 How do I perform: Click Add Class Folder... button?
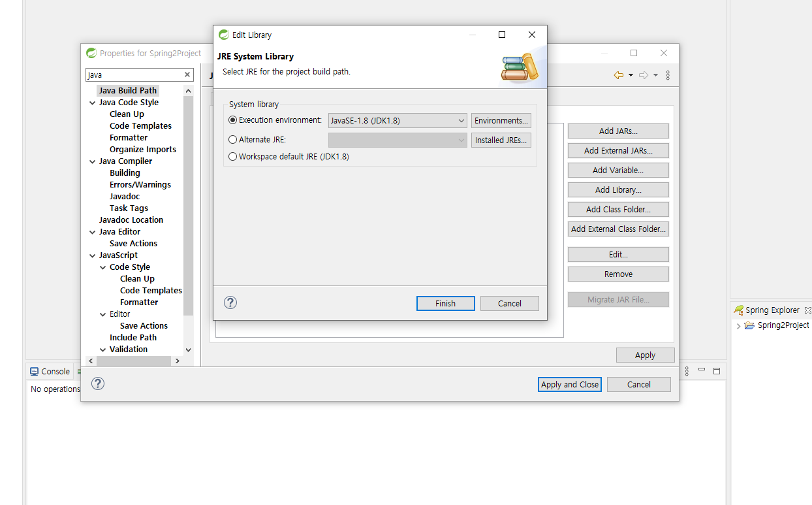(618, 210)
